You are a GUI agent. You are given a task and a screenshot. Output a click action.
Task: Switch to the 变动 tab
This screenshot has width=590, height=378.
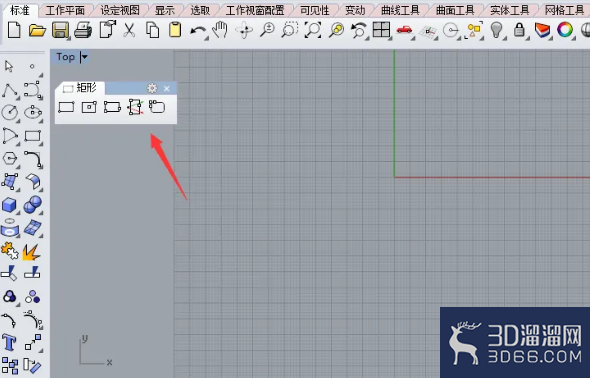[355, 10]
